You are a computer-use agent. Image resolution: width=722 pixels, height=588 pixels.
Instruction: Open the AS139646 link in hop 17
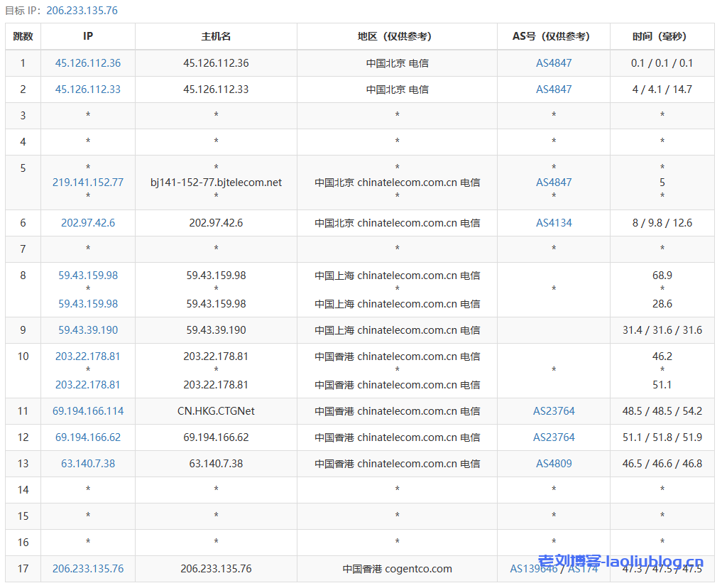533,569
